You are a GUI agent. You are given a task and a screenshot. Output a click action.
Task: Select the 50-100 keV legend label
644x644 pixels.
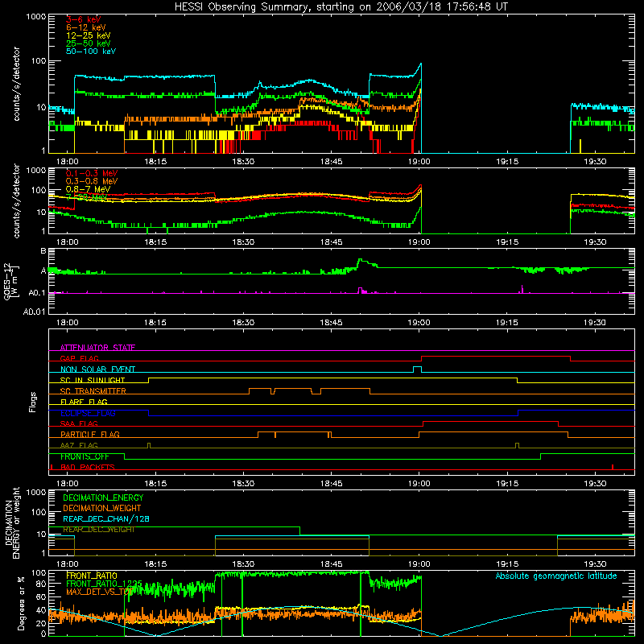coord(91,52)
